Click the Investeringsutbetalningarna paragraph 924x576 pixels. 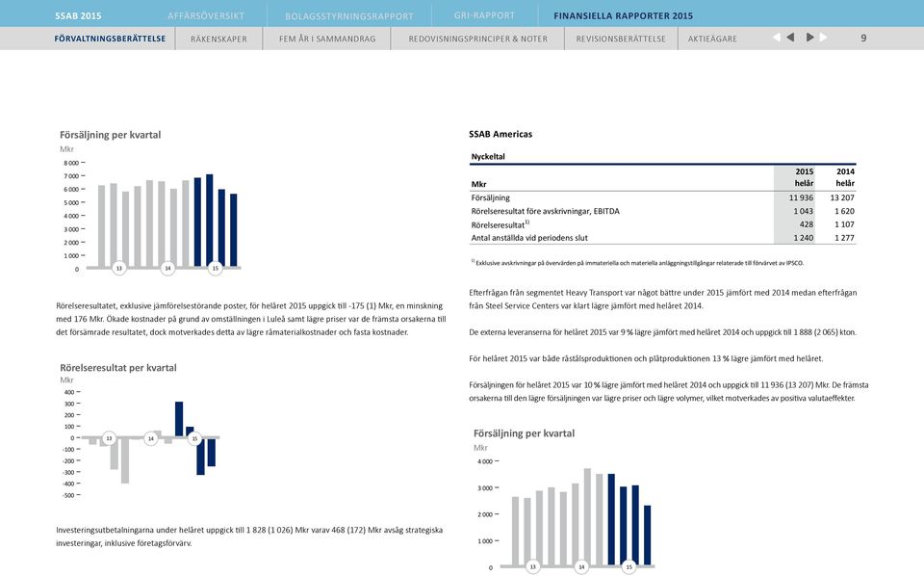(249, 537)
